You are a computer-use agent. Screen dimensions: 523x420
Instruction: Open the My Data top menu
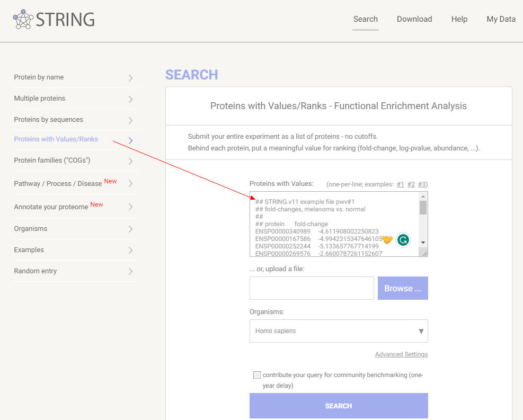coord(501,19)
